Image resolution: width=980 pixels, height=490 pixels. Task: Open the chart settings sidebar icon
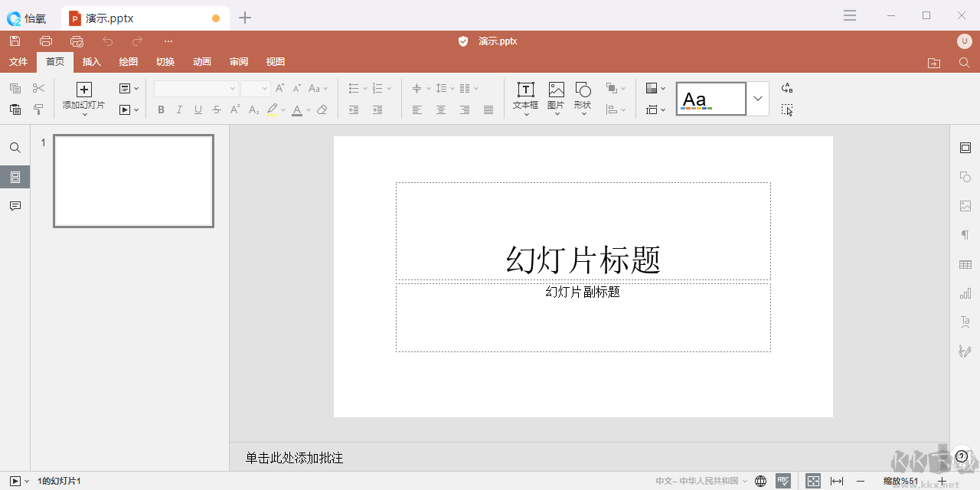click(x=965, y=293)
